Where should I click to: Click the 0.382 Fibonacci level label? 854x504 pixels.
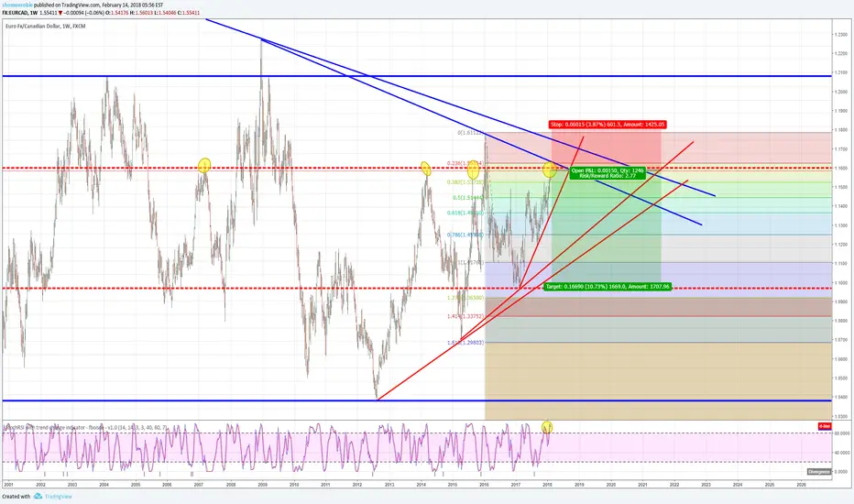click(x=465, y=182)
